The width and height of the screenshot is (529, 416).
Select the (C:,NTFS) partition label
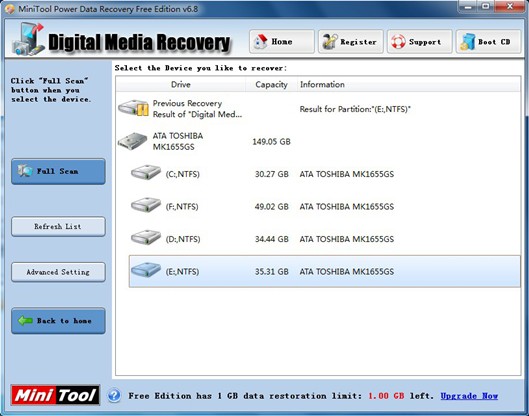click(x=183, y=174)
